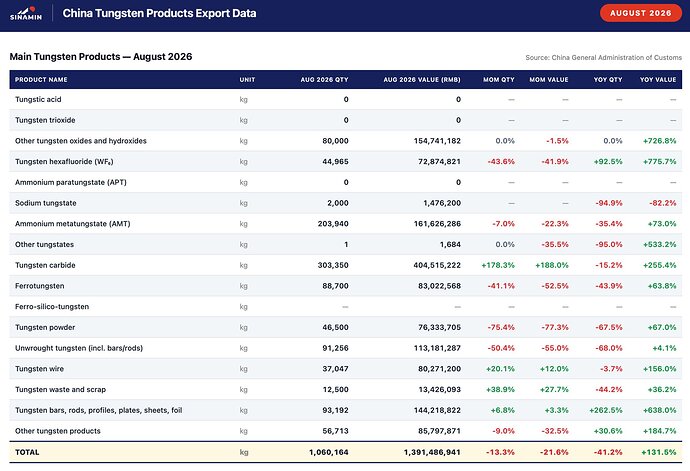Click the value cell 1,476,200

tap(442, 203)
